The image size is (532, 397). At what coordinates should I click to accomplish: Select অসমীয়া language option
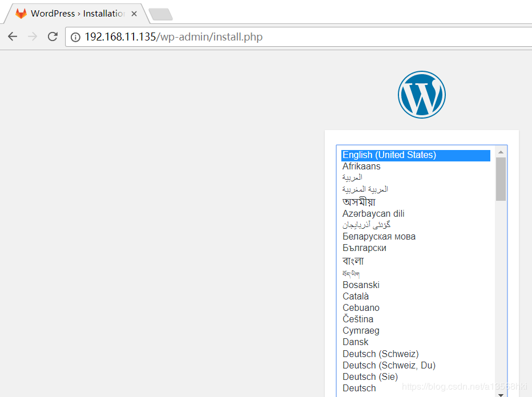coord(416,202)
